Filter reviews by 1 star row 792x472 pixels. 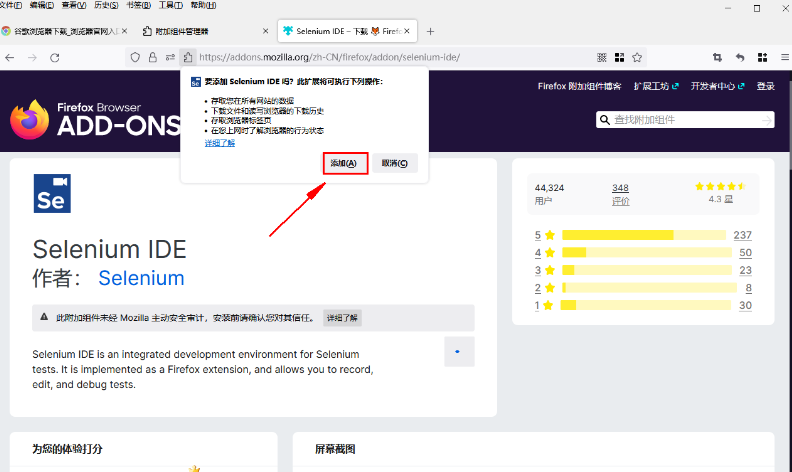[643, 305]
